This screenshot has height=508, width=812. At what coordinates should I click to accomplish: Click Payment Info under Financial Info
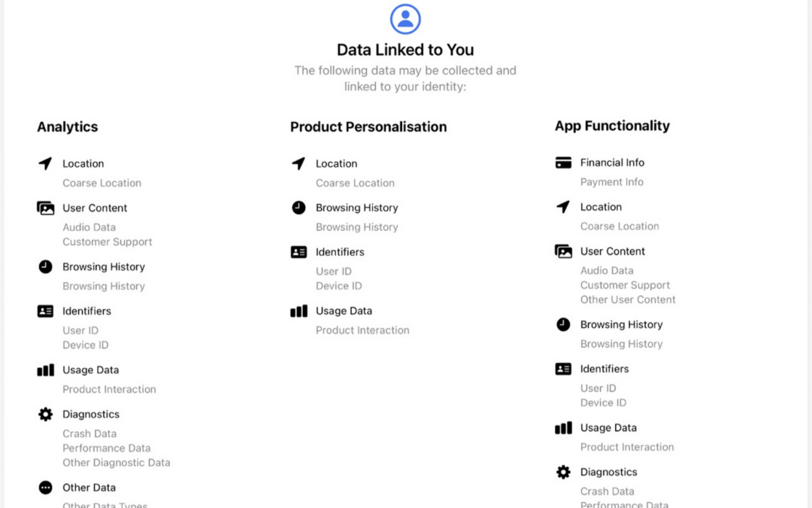coord(611,182)
